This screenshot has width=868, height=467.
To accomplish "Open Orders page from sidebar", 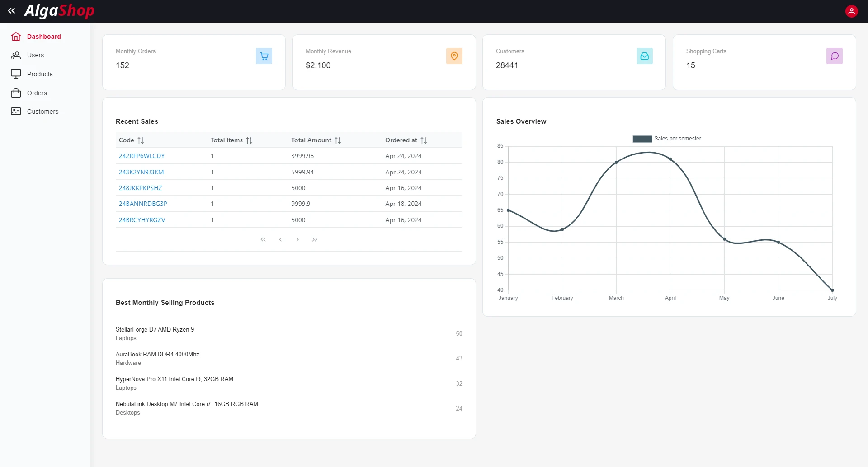I will click(x=37, y=93).
